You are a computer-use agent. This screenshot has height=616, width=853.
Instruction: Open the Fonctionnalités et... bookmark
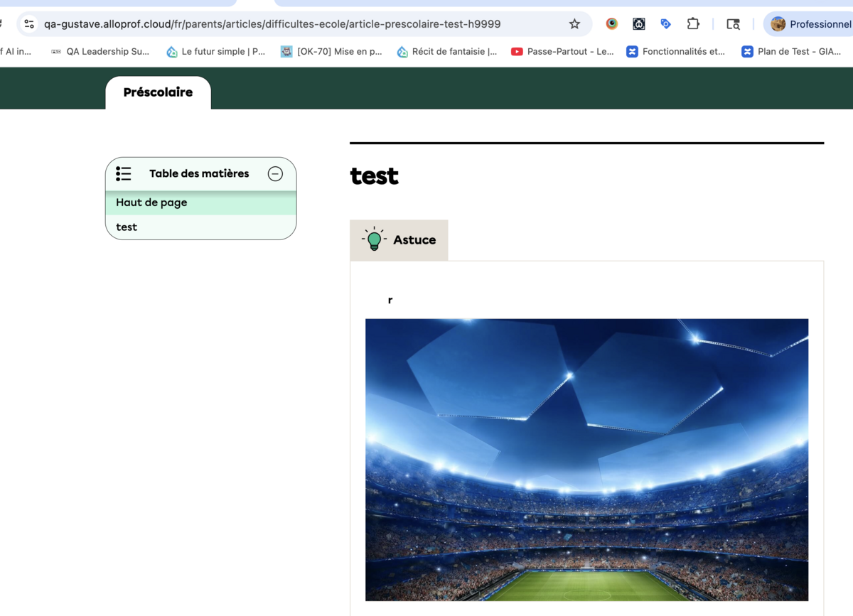tap(676, 51)
